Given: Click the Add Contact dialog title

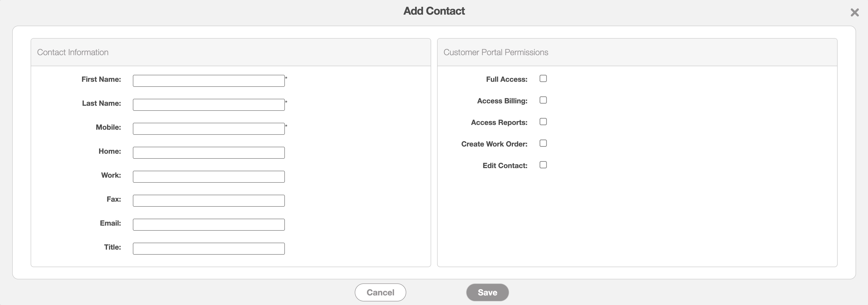Looking at the screenshot, I should [434, 11].
